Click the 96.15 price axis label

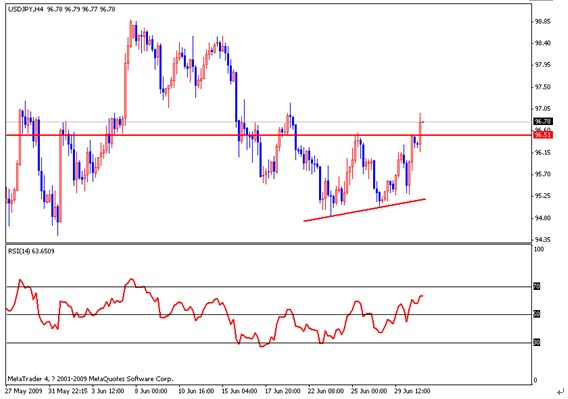[543, 153]
